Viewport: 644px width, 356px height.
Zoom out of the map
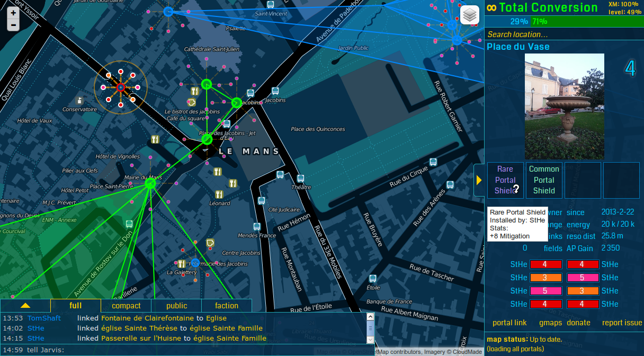[x=13, y=25]
